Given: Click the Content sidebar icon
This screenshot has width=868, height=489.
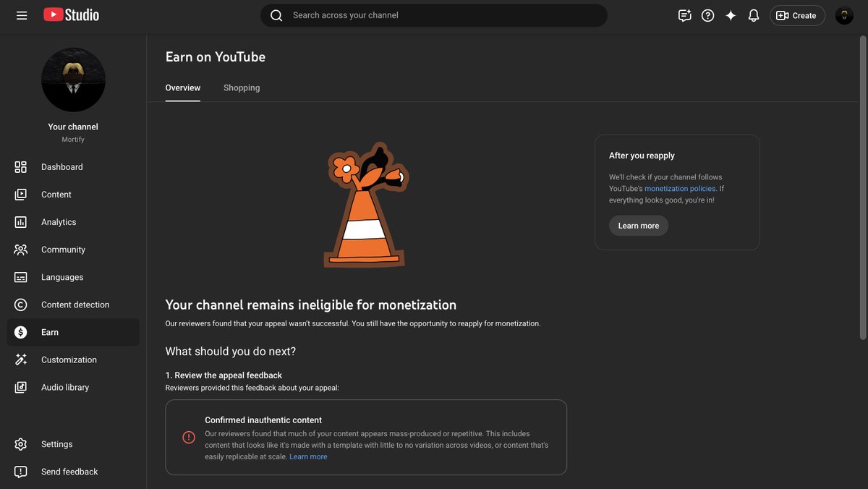Looking at the screenshot, I should (x=21, y=195).
